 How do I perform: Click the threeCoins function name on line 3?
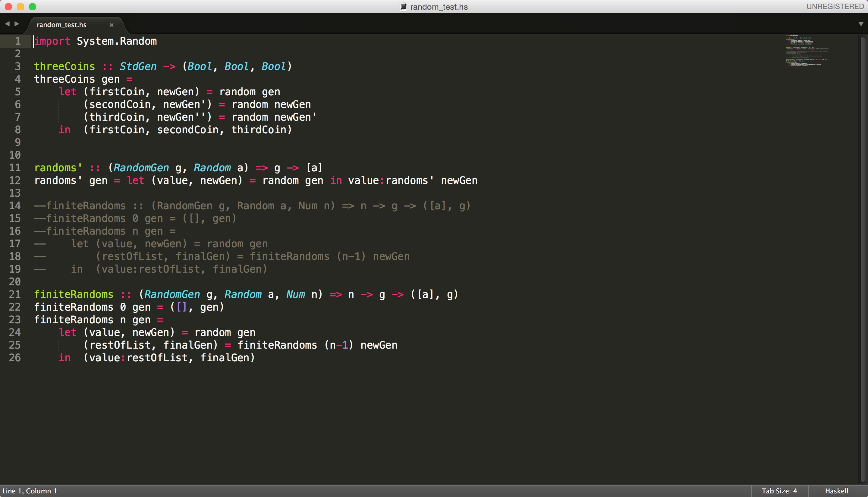tap(64, 66)
